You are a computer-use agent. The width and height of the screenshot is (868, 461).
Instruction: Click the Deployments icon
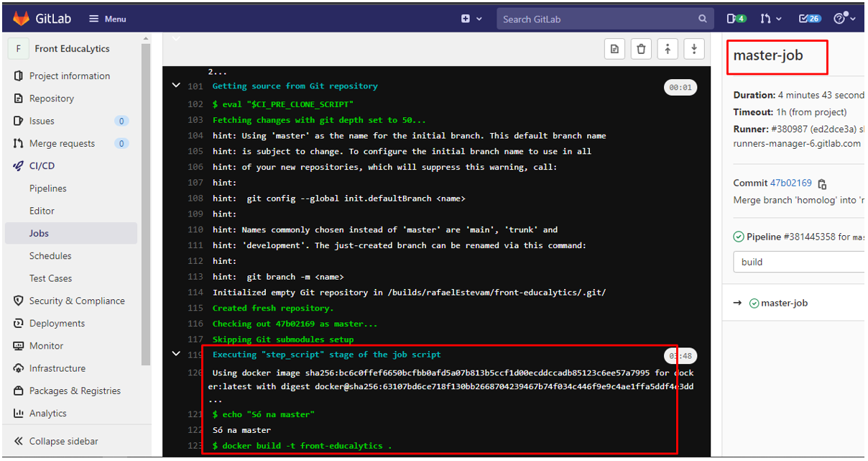(19, 323)
